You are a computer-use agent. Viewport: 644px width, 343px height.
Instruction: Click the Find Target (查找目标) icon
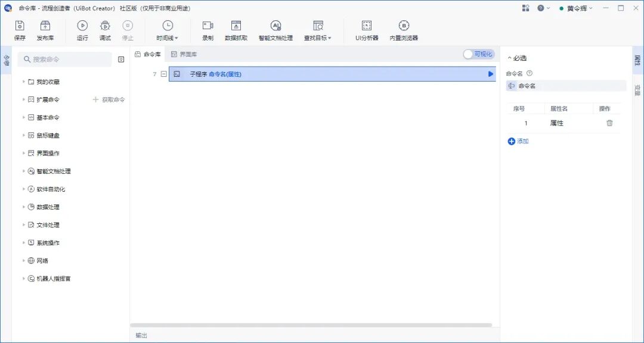click(x=318, y=26)
